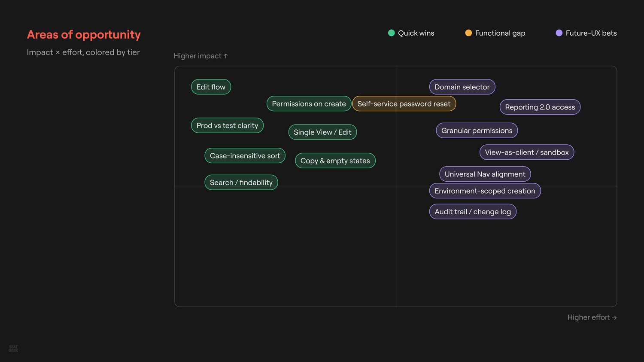Select the Environment-scoped creation chip
The image size is (644, 362).
[485, 191]
